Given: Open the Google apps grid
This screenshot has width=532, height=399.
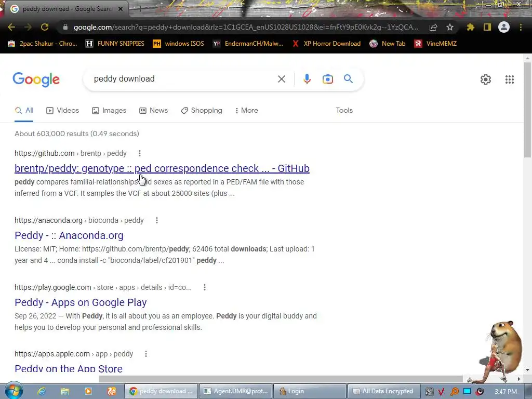Looking at the screenshot, I should pyautogui.click(x=509, y=79).
